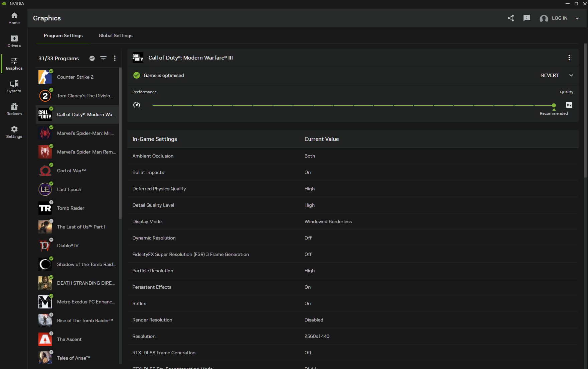The height and width of the screenshot is (369, 588).
Task: Click the REVERT button
Action: click(550, 75)
